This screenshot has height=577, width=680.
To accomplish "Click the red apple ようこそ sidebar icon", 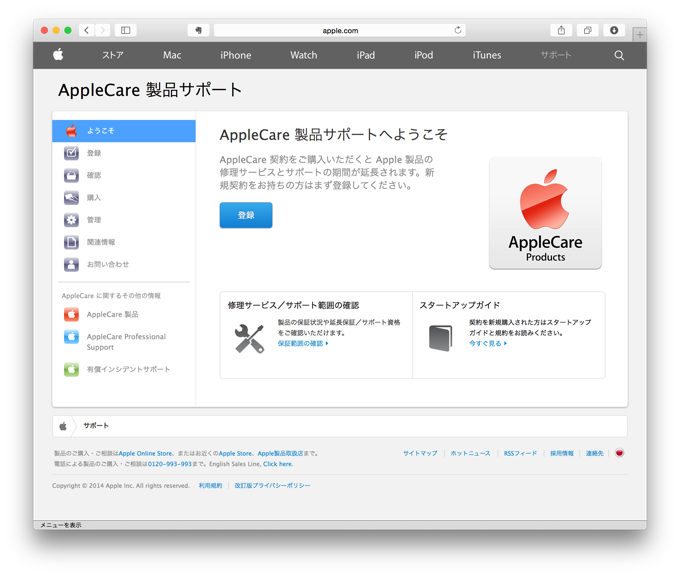I will tap(72, 131).
